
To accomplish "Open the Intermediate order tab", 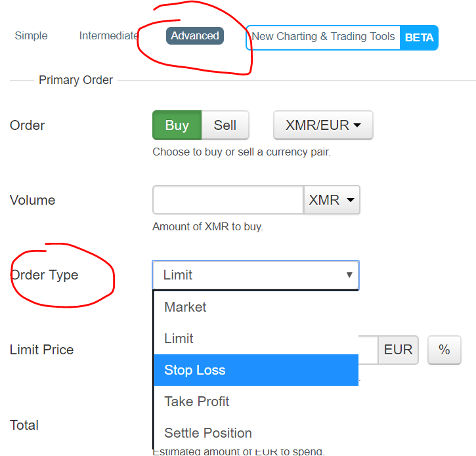I will click(x=108, y=36).
